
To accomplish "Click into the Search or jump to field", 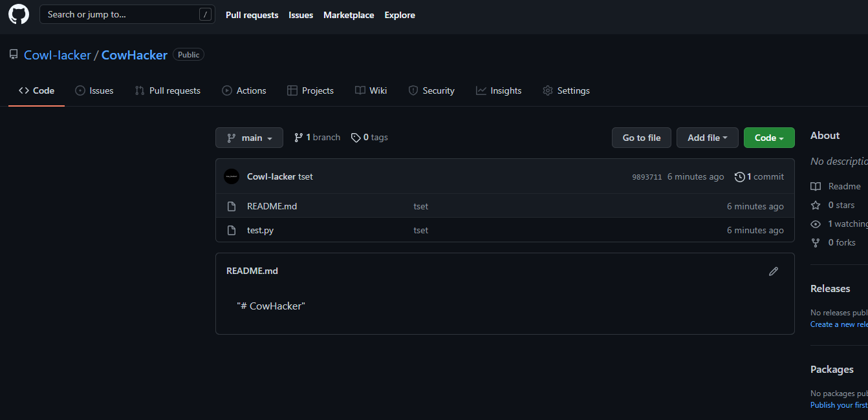I will click(127, 14).
